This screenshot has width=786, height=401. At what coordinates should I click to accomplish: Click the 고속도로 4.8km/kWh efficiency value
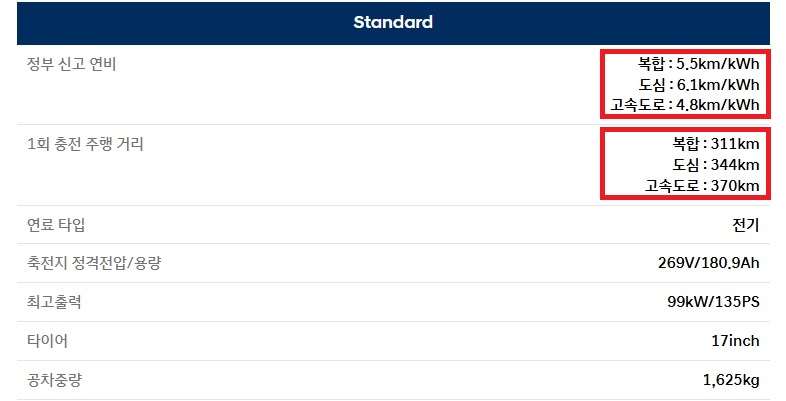pyautogui.click(x=685, y=105)
